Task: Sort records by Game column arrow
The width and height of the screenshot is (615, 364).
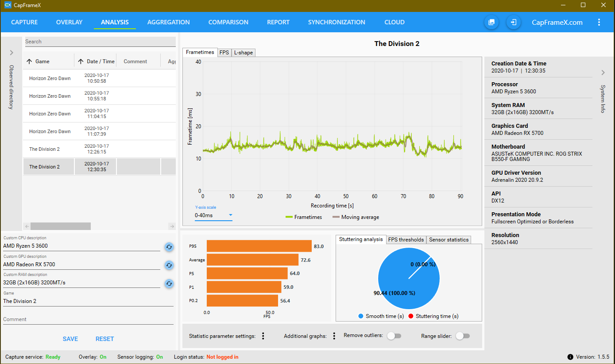Action: 29,61
